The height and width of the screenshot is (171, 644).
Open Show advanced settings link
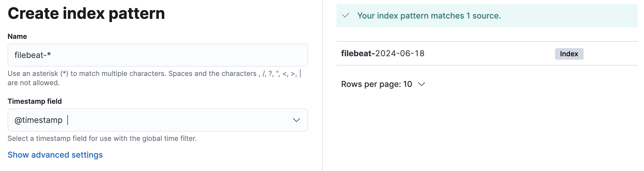point(55,155)
